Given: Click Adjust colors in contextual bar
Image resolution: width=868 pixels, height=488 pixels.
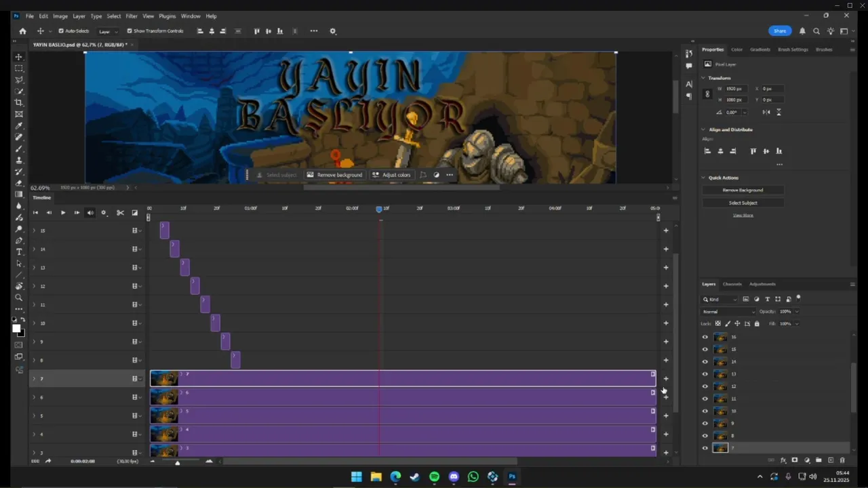Looking at the screenshot, I should (x=391, y=175).
